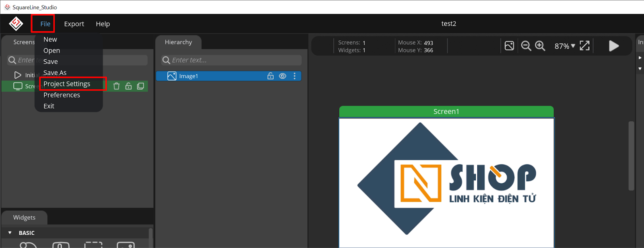
Task: Choose New from the File menu
Action: tap(50, 40)
